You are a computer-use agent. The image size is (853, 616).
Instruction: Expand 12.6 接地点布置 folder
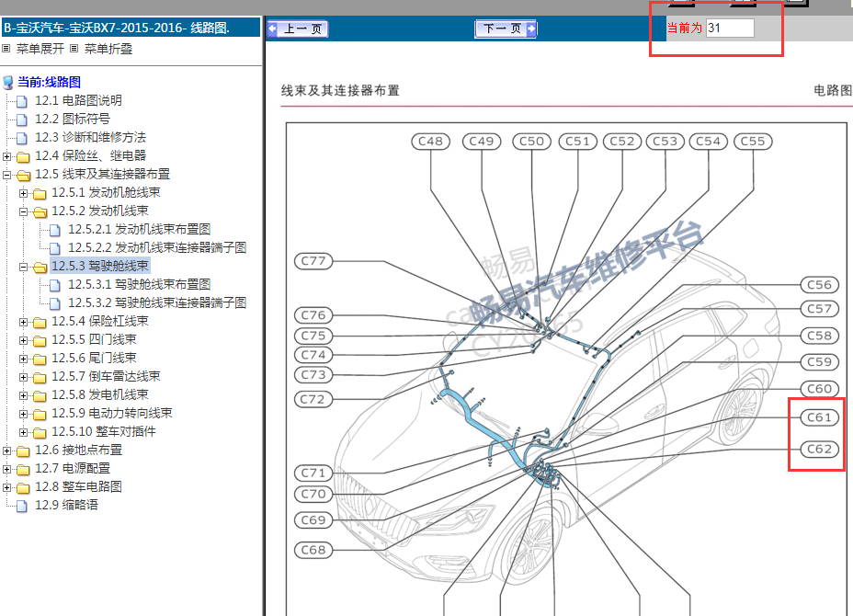coord(6,451)
